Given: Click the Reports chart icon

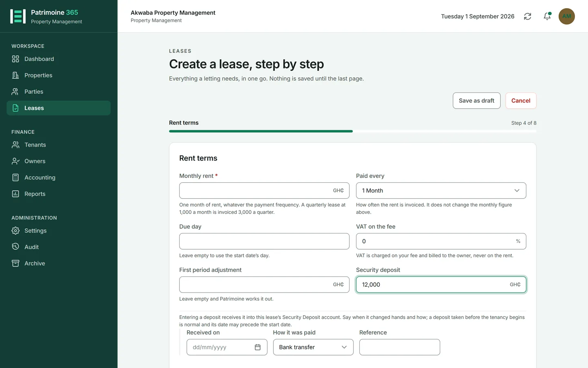Looking at the screenshot, I should pos(16,194).
